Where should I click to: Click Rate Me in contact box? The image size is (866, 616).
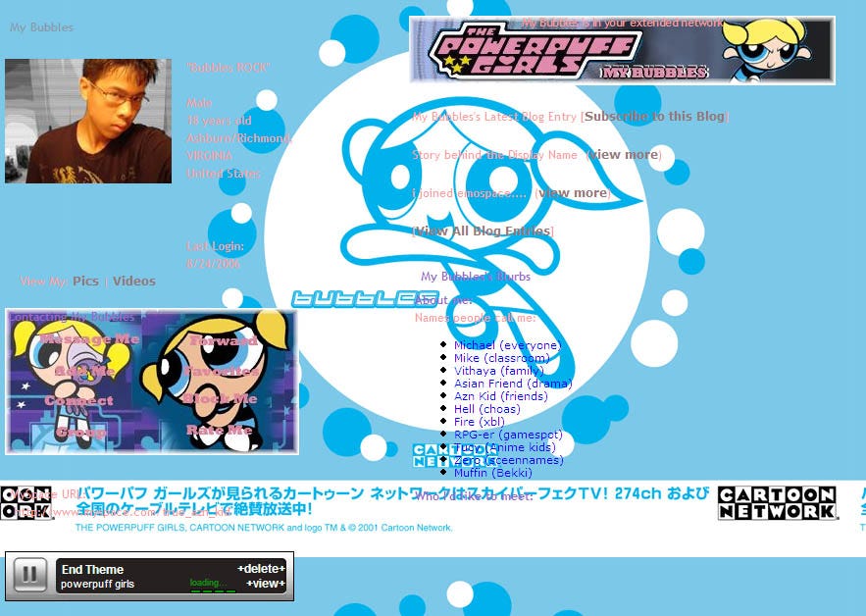click(220, 430)
